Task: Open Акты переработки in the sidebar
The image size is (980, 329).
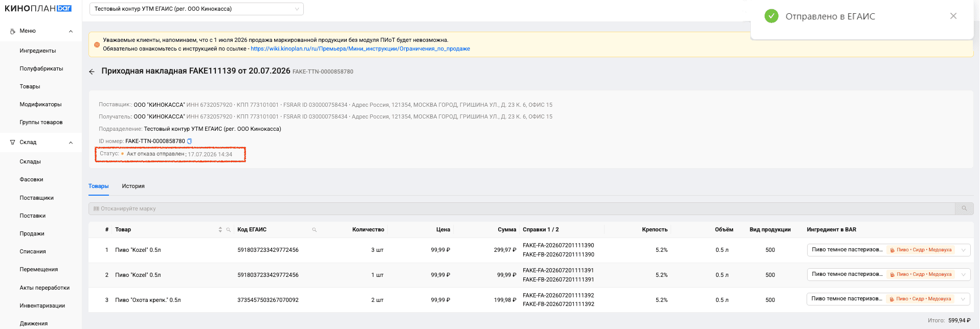Action: pyautogui.click(x=44, y=288)
